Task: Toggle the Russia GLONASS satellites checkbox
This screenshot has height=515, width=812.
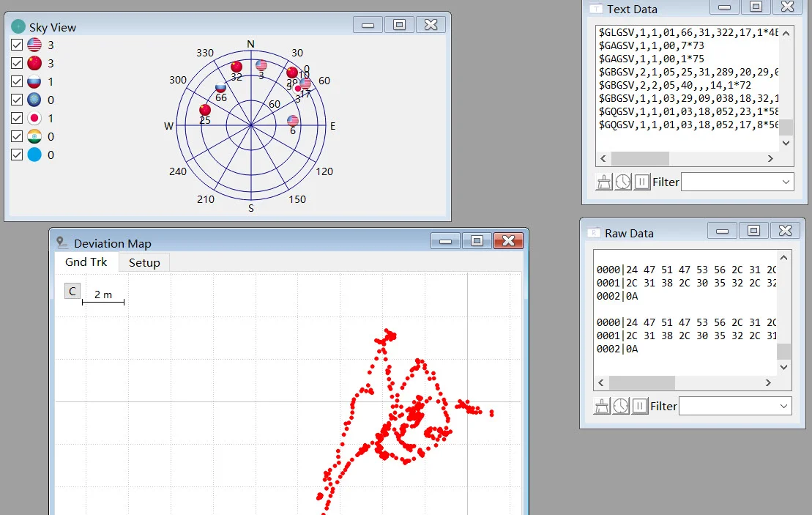Action: [x=17, y=82]
